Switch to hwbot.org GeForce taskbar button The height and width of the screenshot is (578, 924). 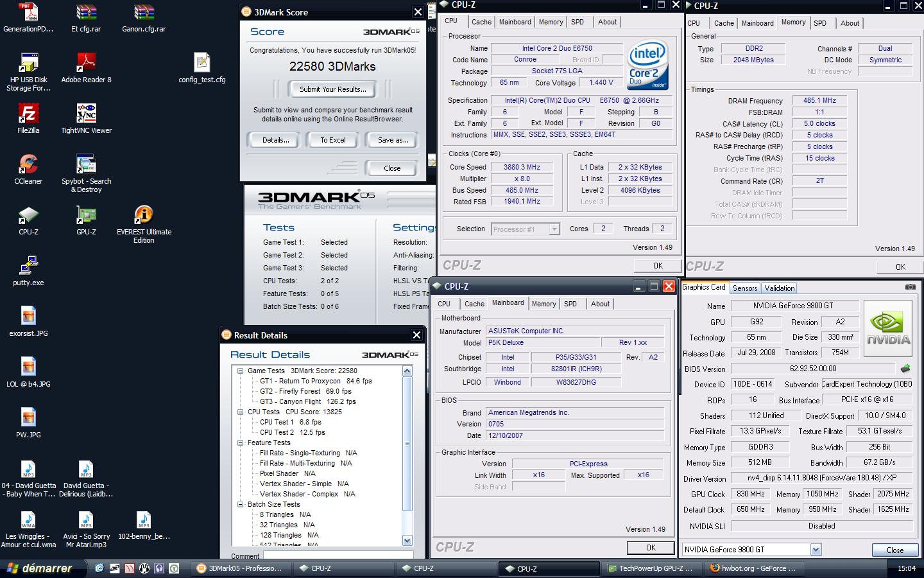pos(753,568)
